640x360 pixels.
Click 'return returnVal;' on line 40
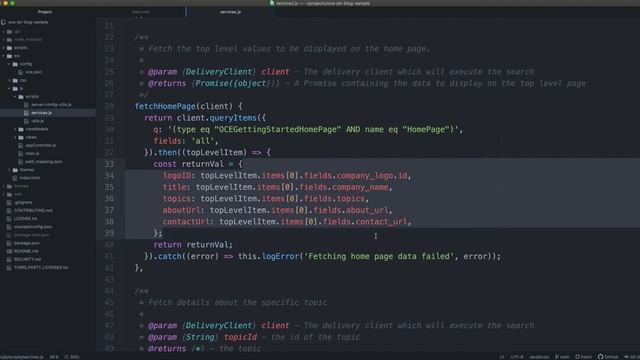coord(193,245)
